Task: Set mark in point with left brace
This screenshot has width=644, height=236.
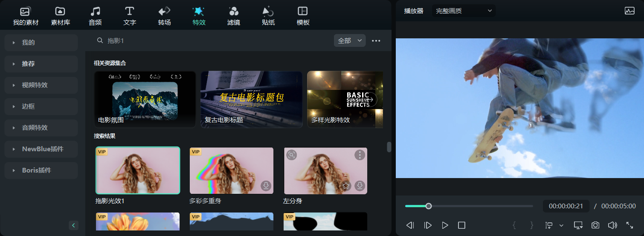Action: coord(514,225)
